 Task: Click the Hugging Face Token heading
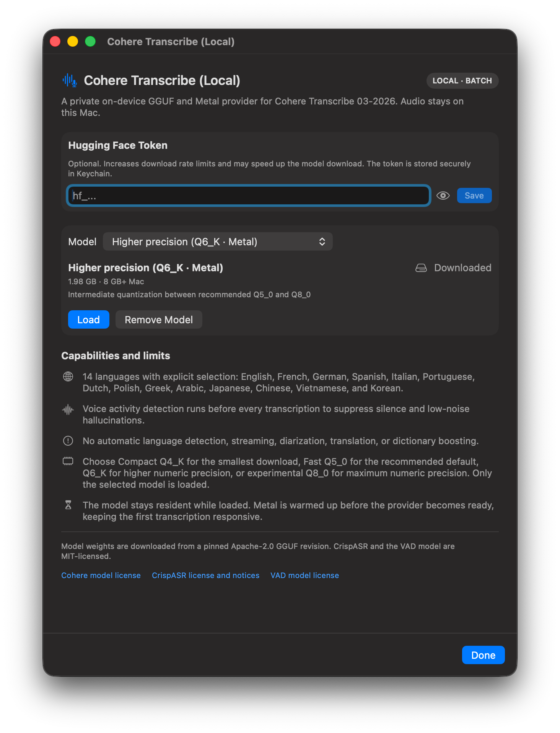(x=118, y=145)
